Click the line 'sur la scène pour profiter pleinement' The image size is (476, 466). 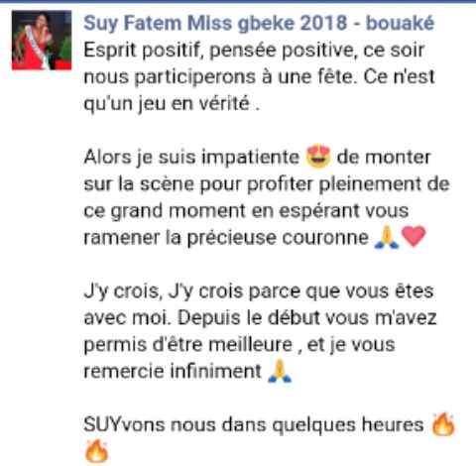267,184
